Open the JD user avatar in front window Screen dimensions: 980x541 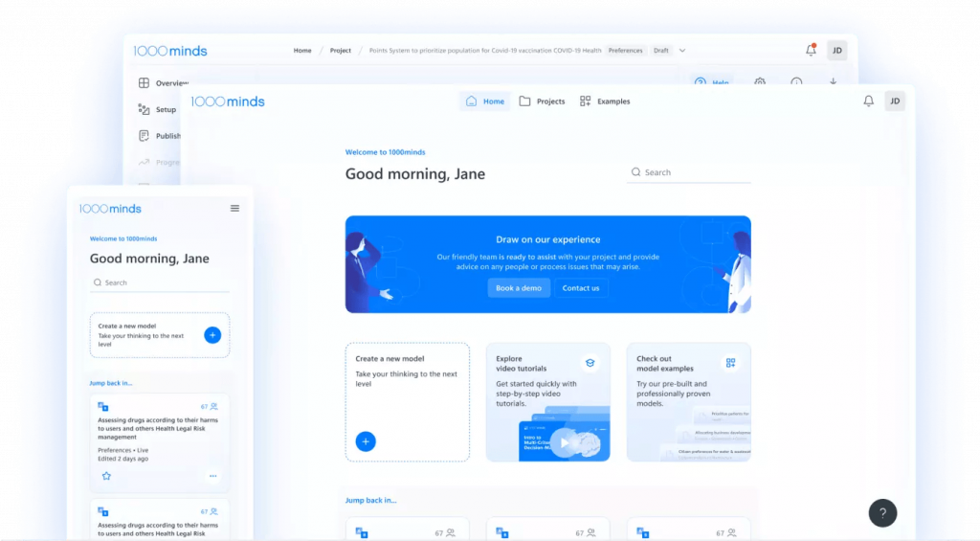pos(895,101)
